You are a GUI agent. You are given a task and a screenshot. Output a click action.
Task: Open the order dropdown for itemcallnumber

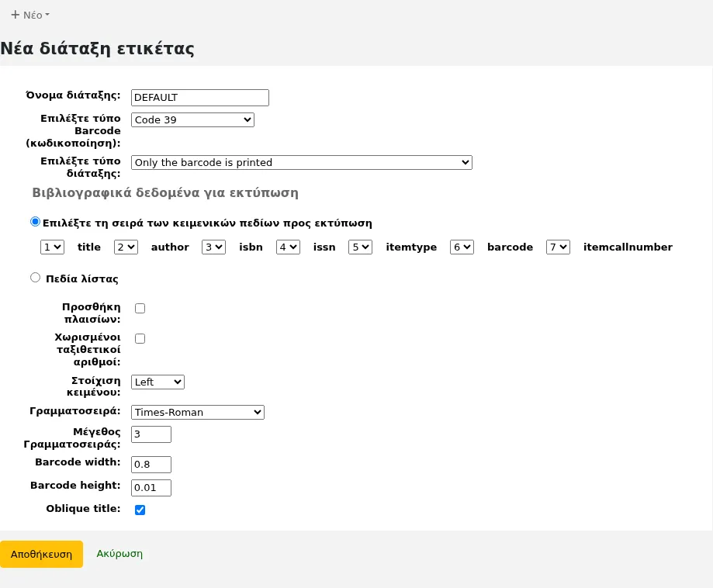click(x=559, y=247)
